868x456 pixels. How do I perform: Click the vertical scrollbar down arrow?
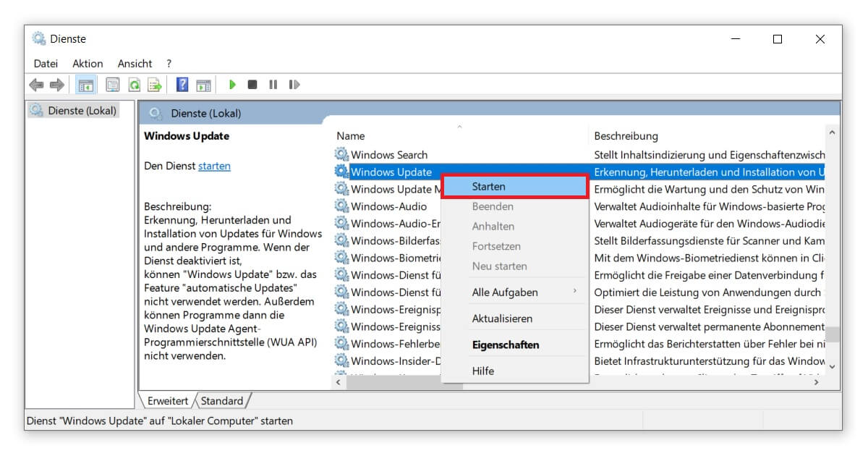pos(832,366)
